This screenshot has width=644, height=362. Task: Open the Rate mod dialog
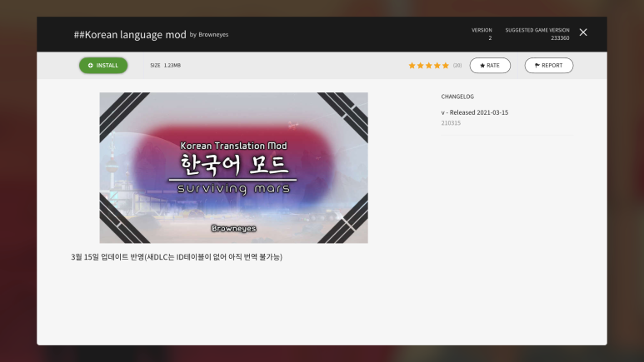click(490, 65)
